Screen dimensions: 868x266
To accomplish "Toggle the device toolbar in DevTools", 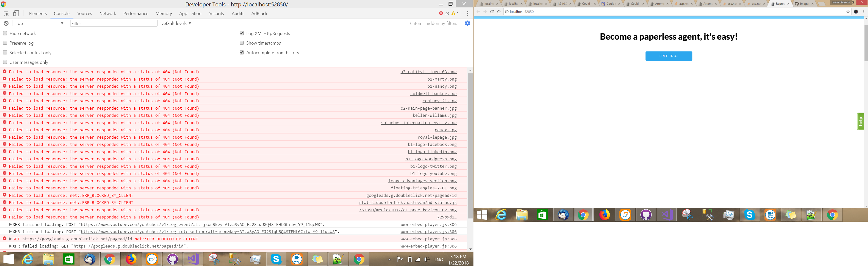I will click(16, 13).
